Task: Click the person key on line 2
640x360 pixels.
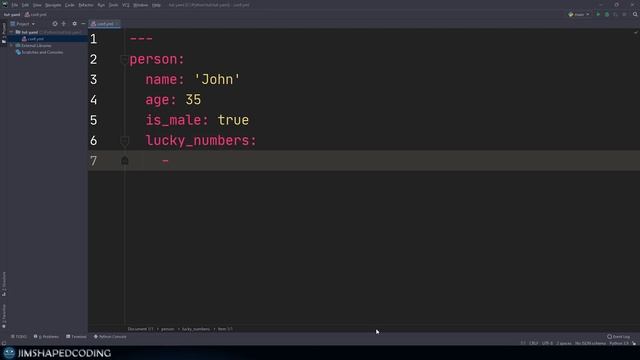Action: click(x=153, y=60)
